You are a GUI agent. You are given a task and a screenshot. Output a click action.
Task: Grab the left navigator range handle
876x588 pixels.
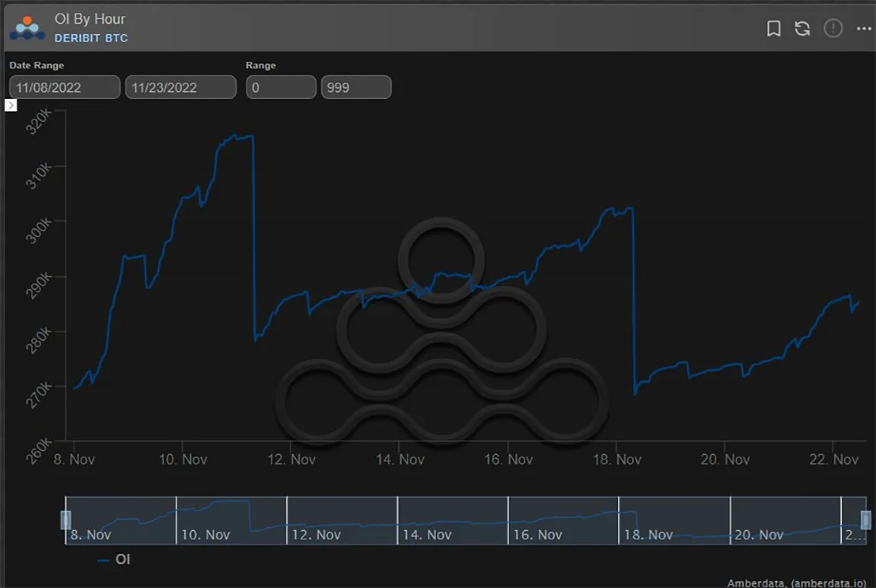(65, 520)
